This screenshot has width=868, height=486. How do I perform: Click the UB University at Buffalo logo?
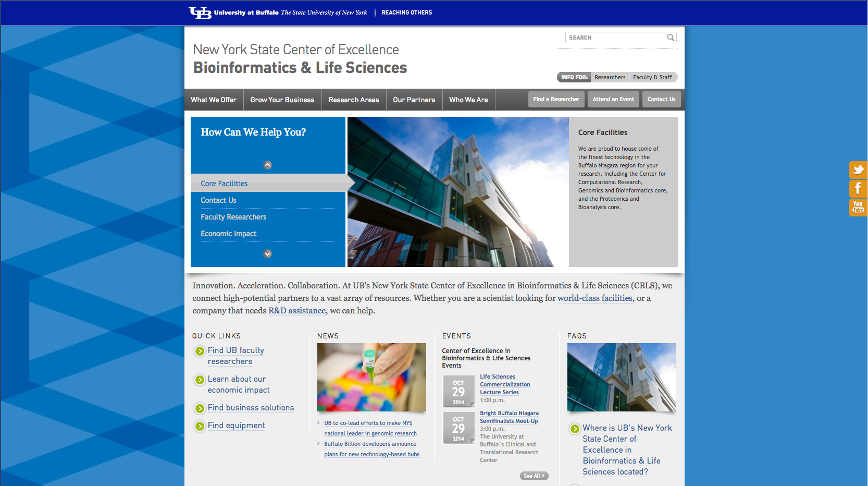coord(278,13)
